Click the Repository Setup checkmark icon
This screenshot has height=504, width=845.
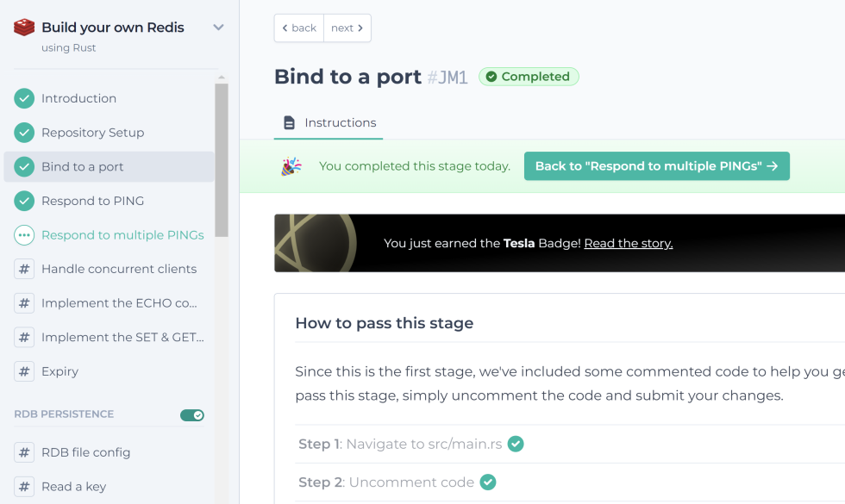24,133
